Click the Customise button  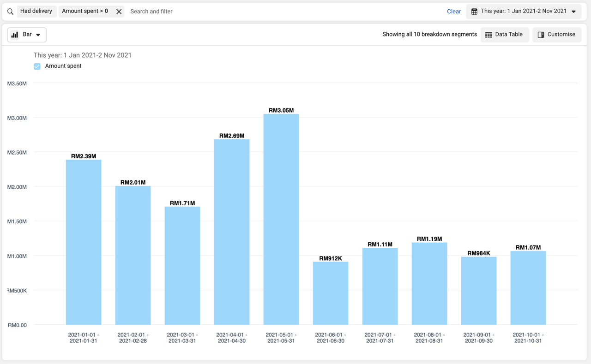click(x=557, y=35)
